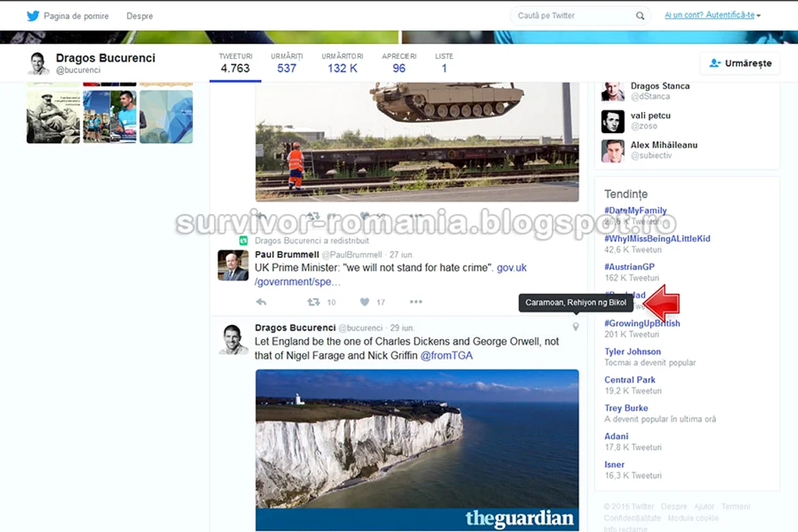Switch to the Urmăriți tab

[x=287, y=63]
